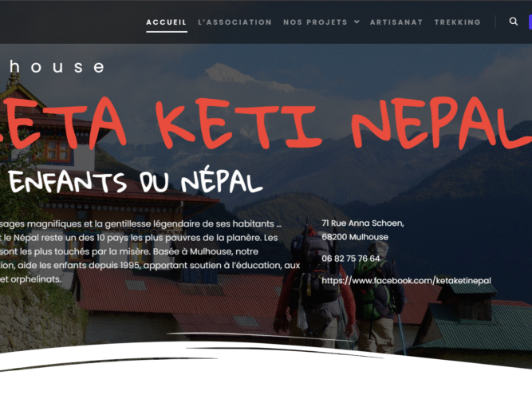Click the 71 Rue Anna Schoen address line
The image size is (532, 399).
coord(363,223)
